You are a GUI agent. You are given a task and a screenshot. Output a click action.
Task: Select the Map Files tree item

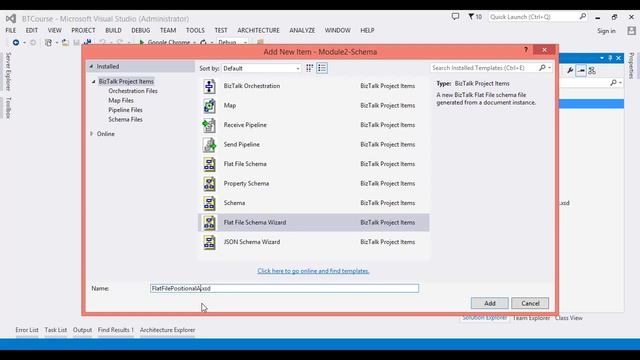click(121, 100)
